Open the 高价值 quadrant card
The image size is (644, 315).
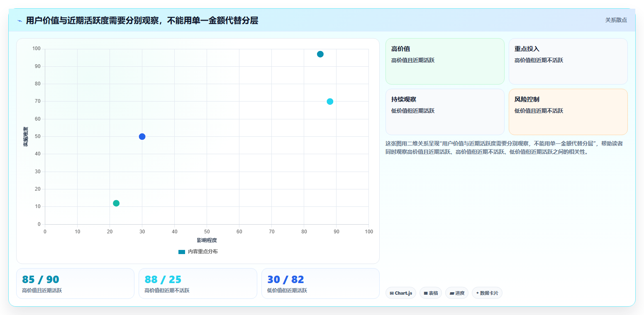coord(445,61)
